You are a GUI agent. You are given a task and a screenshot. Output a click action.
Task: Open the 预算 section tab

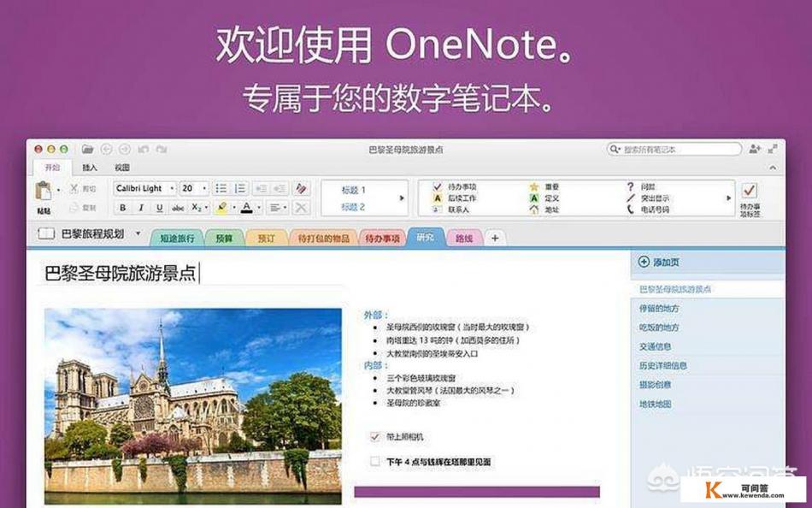pos(224,239)
